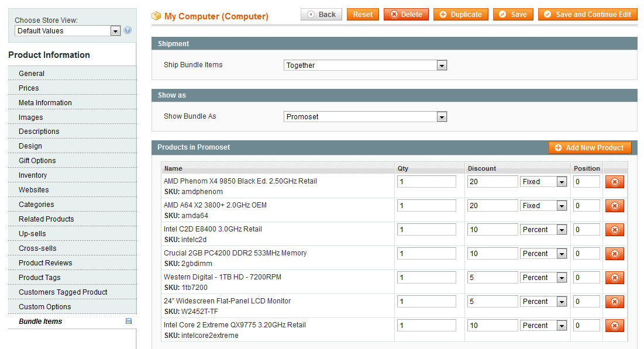
Task: Click Save and Continue Edit
Action: pos(587,15)
